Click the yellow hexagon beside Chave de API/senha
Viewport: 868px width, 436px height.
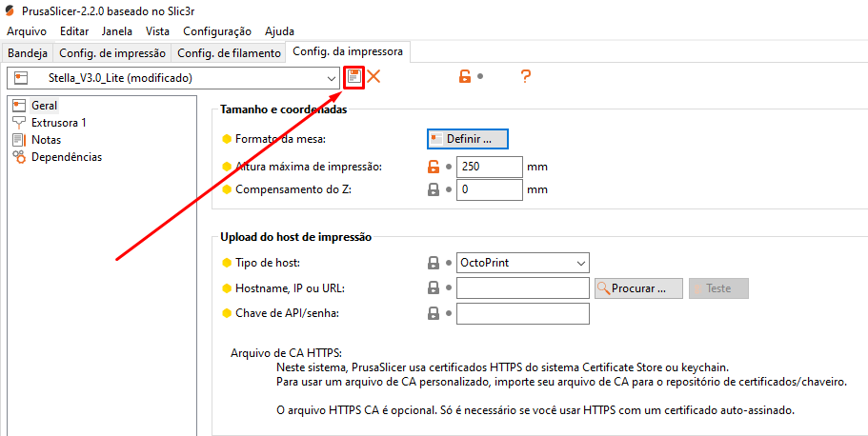[x=227, y=313]
